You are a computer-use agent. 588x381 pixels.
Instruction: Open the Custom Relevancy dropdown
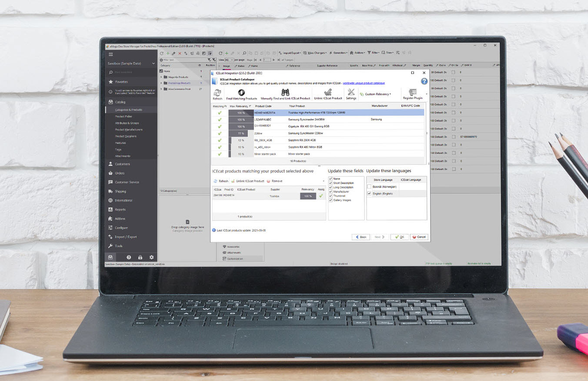(x=375, y=94)
